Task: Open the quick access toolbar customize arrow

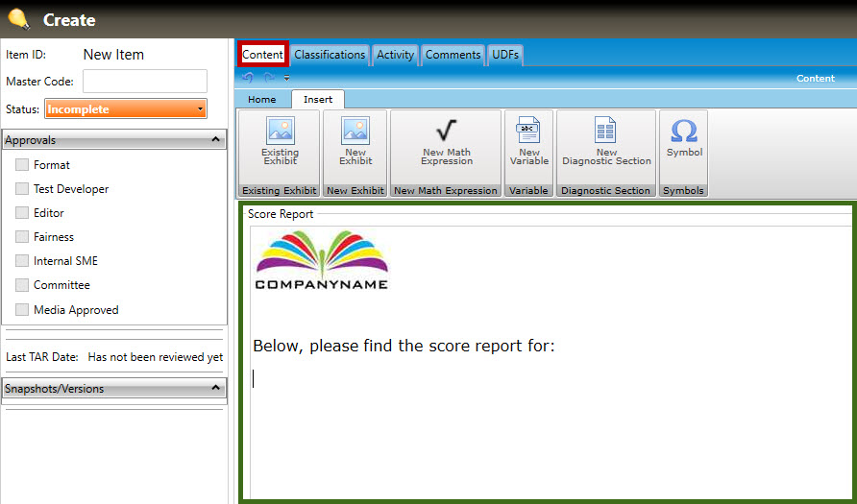Action: coord(286,79)
